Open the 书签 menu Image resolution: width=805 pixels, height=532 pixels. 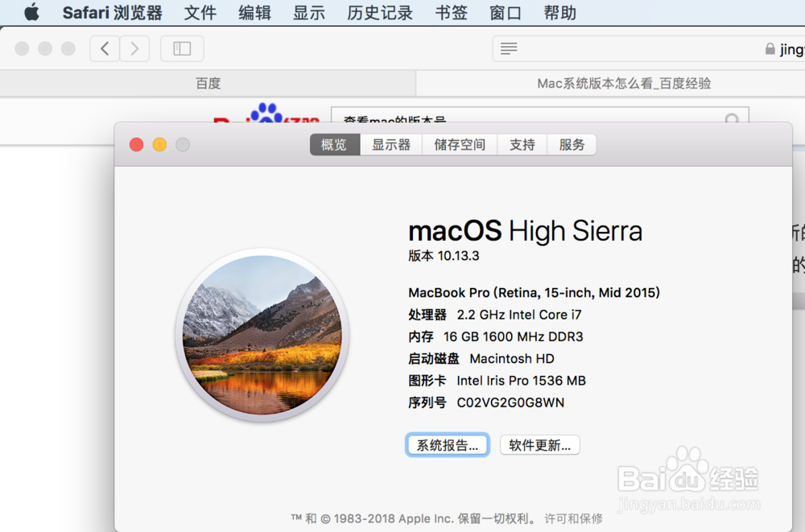coord(452,12)
